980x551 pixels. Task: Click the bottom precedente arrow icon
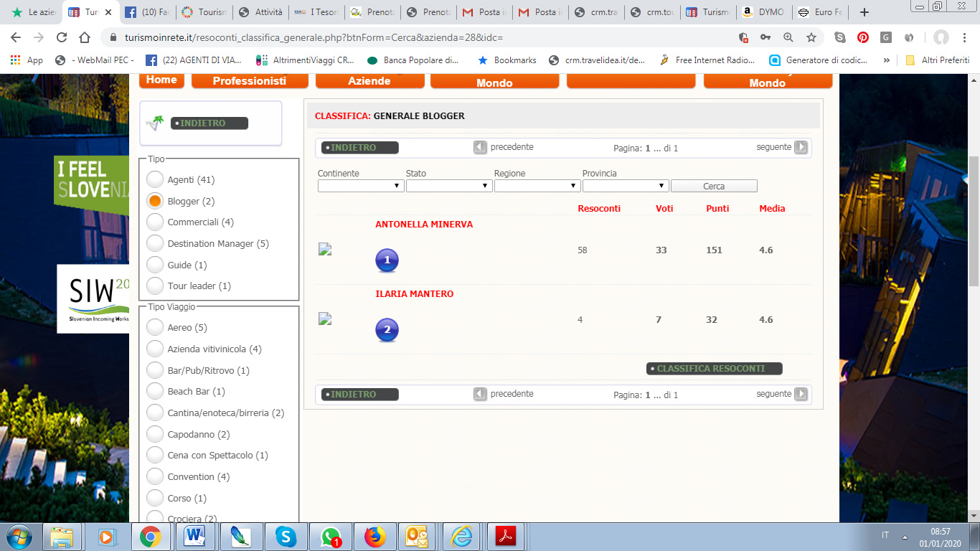coord(480,394)
